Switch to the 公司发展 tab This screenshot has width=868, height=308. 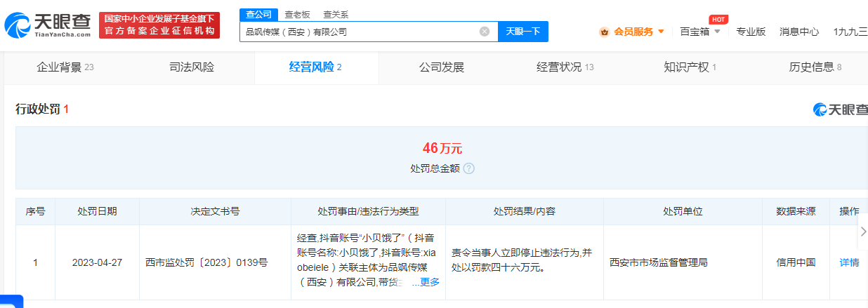[442, 67]
